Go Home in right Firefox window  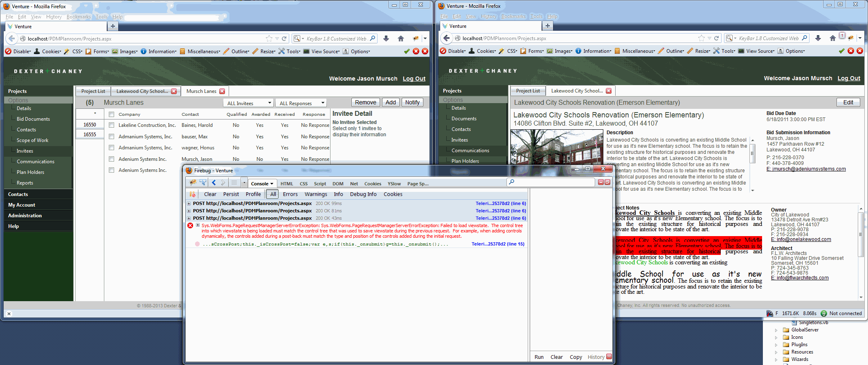click(833, 38)
